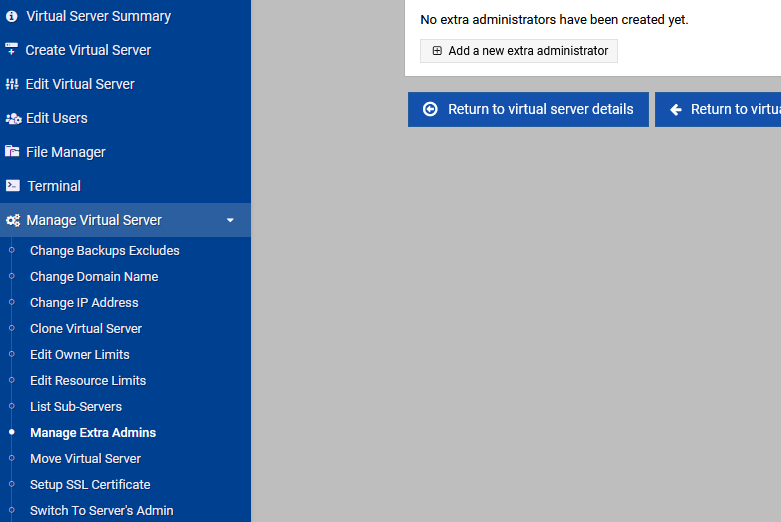Click the plus icon on Add extra administrator
The image size is (781, 522).
(x=437, y=51)
